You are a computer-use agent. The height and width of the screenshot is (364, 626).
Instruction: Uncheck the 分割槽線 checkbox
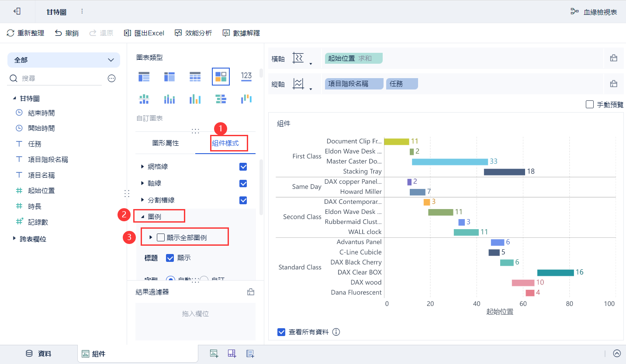click(x=243, y=200)
